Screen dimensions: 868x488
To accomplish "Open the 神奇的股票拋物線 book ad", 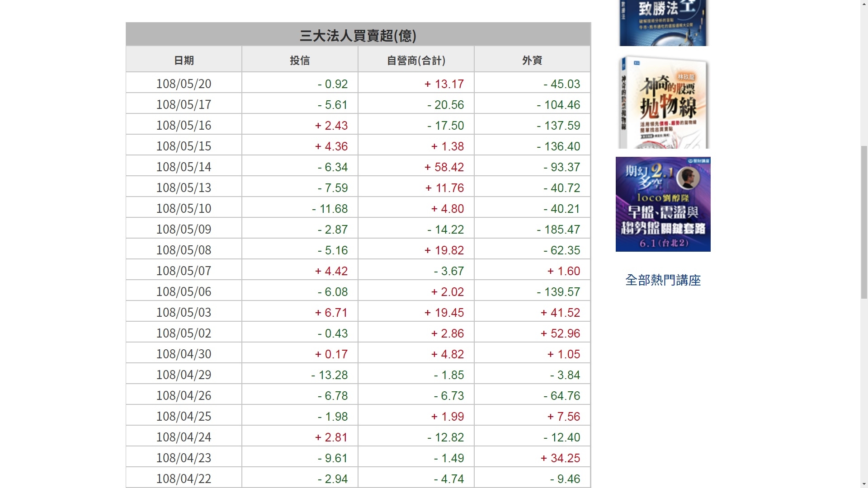I will tap(663, 102).
